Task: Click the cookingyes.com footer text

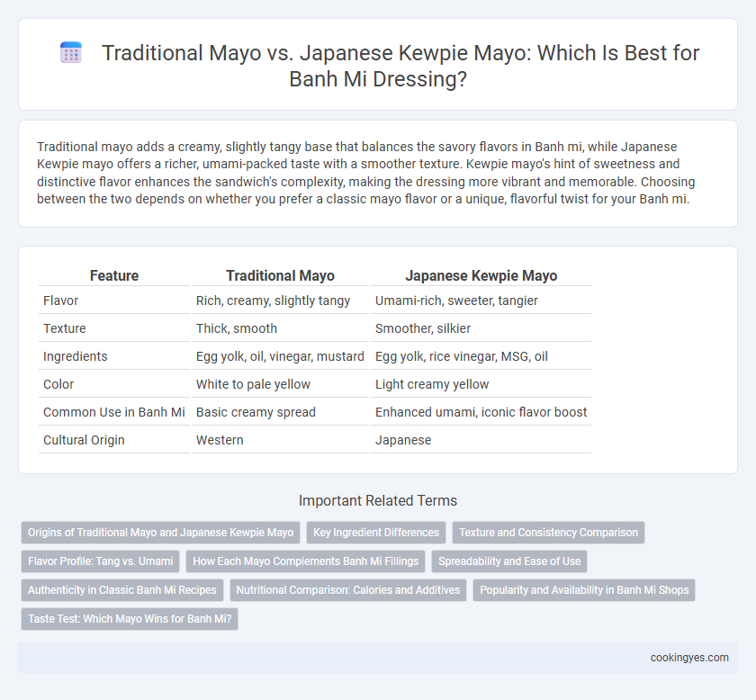Action: point(689,658)
